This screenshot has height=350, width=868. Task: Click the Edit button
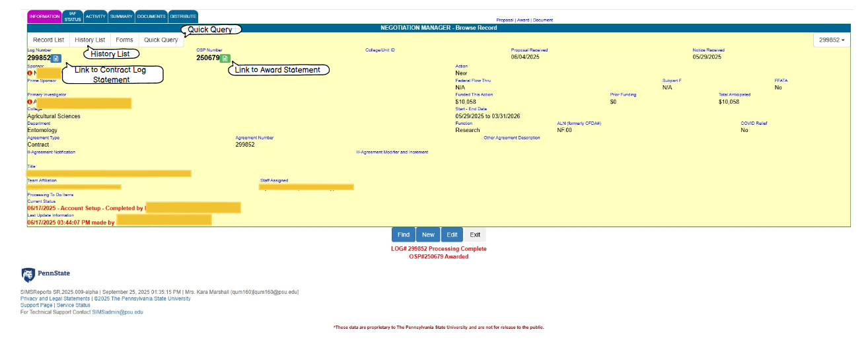coord(452,234)
